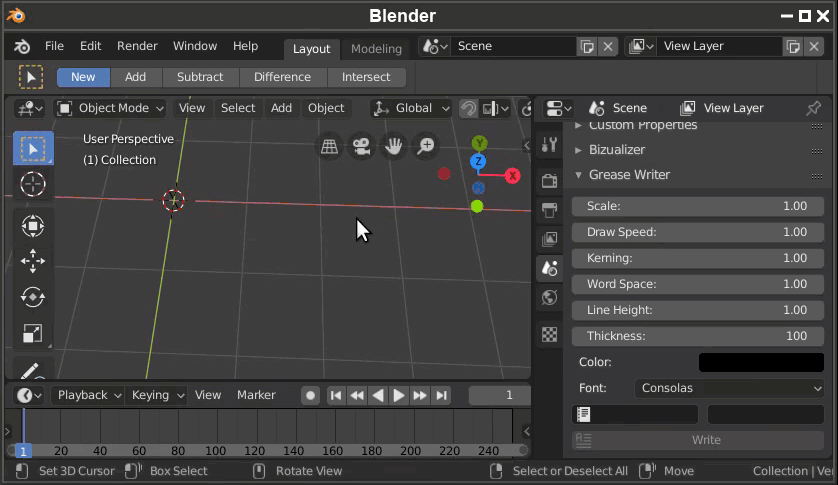Image resolution: width=838 pixels, height=485 pixels.
Task: Open the Output properties tab
Action: tap(549, 210)
